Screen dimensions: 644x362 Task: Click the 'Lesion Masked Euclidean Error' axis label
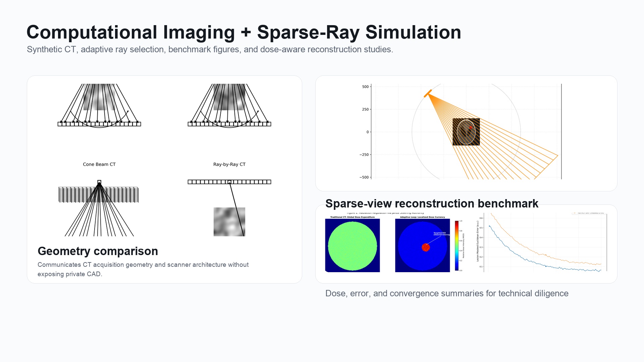pos(478,241)
